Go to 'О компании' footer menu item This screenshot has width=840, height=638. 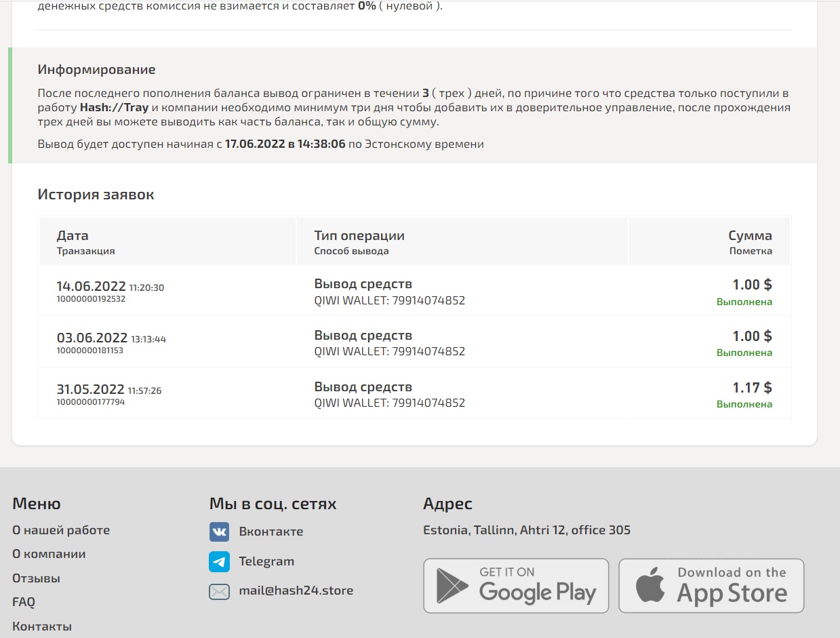[x=49, y=554]
